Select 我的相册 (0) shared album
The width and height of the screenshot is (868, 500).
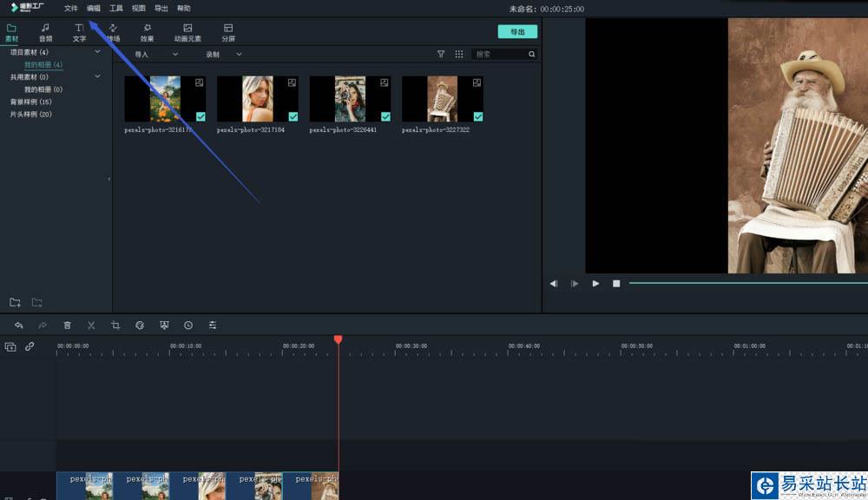(x=43, y=89)
